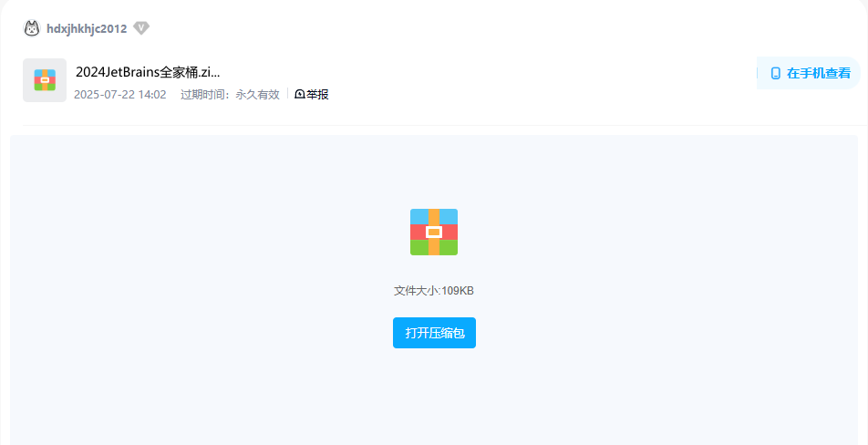Image resolution: width=868 pixels, height=445 pixels.
Task: Open the archive with 打开压缩包 button
Action: coord(435,333)
